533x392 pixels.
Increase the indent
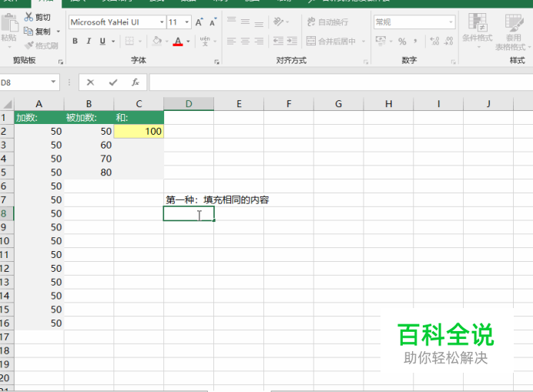pyautogui.click(x=292, y=41)
